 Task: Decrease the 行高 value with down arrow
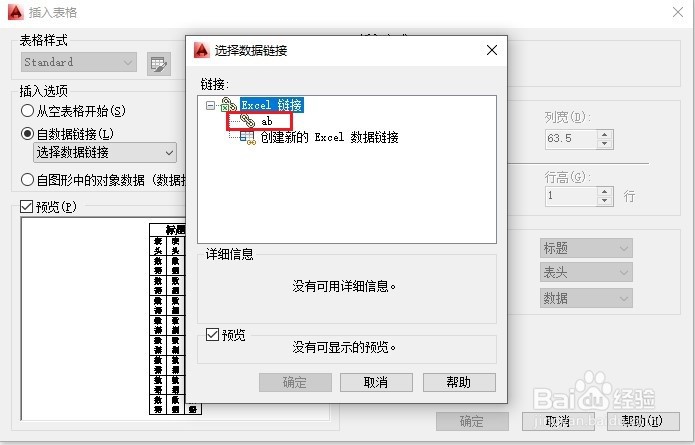pyautogui.click(x=605, y=201)
